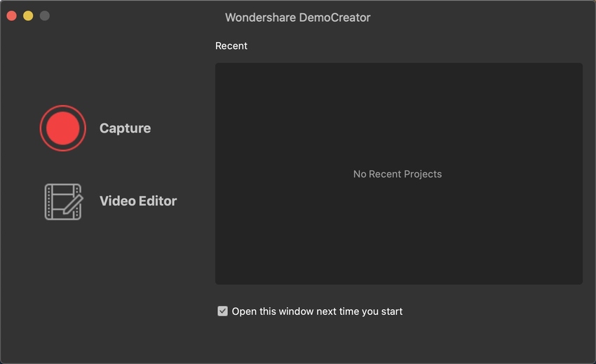Click the Recent heading
596x364 pixels.
coord(231,46)
